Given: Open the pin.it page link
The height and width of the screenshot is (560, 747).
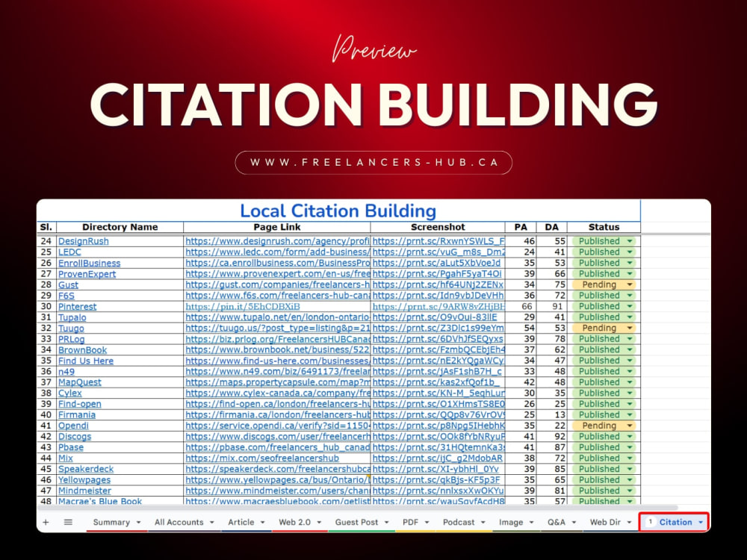Looking at the screenshot, I should pyautogui.click(x=243, y=307).
